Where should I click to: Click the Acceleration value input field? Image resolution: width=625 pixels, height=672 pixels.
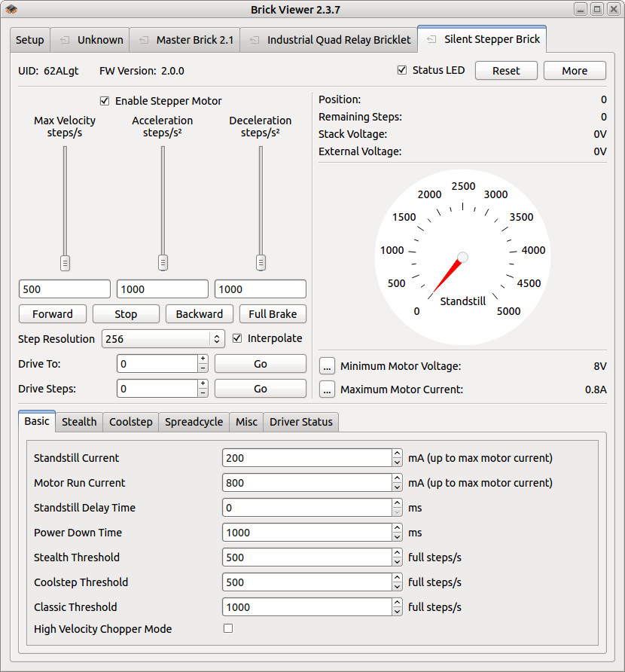pyautogui.click(x=162, y=289)
